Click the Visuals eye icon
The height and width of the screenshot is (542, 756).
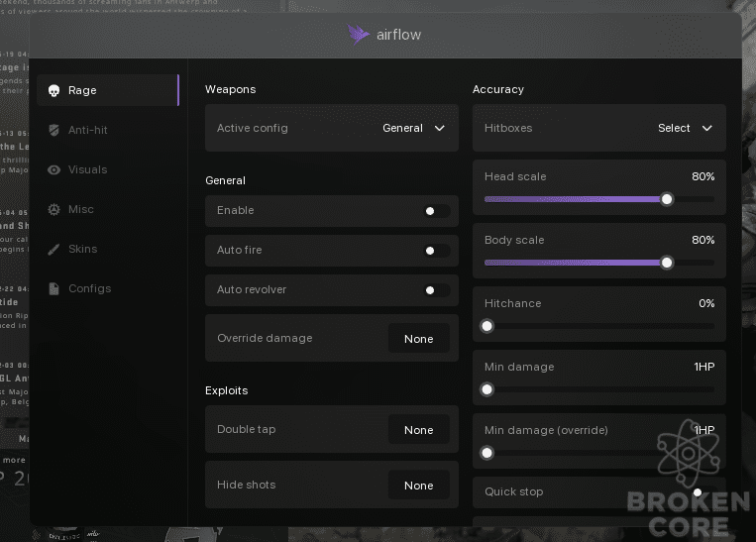coord(54,169)
